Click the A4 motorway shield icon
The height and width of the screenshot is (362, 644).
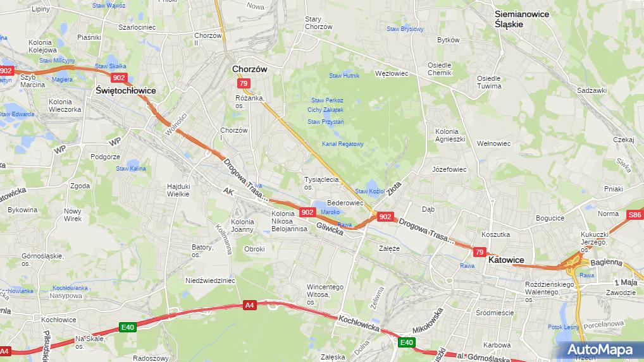point(249,305)
